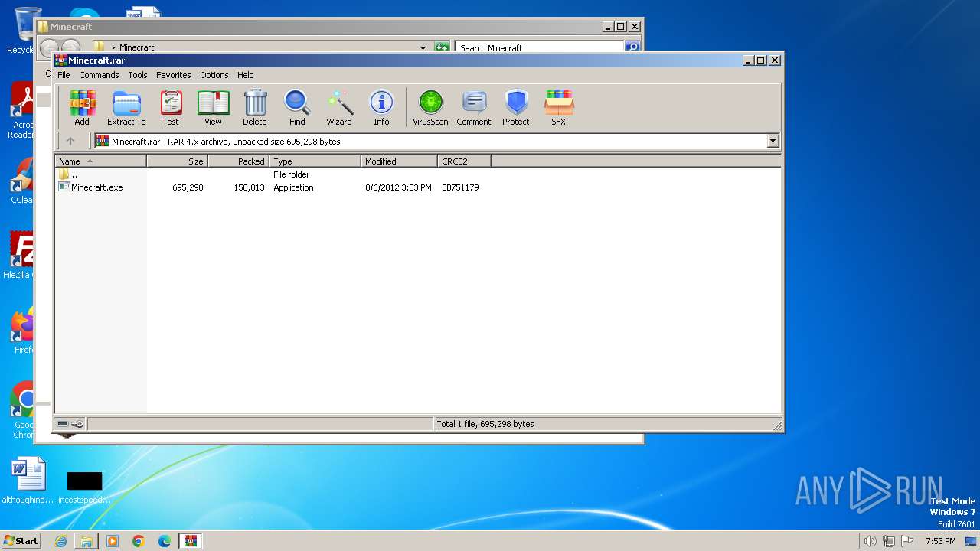Sort by the Name column header
The height and width of the screenshot is (551, 980).
[100, 161]
